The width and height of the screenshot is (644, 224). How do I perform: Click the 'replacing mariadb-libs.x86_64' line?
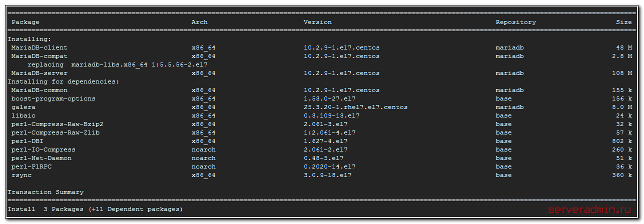117,64
